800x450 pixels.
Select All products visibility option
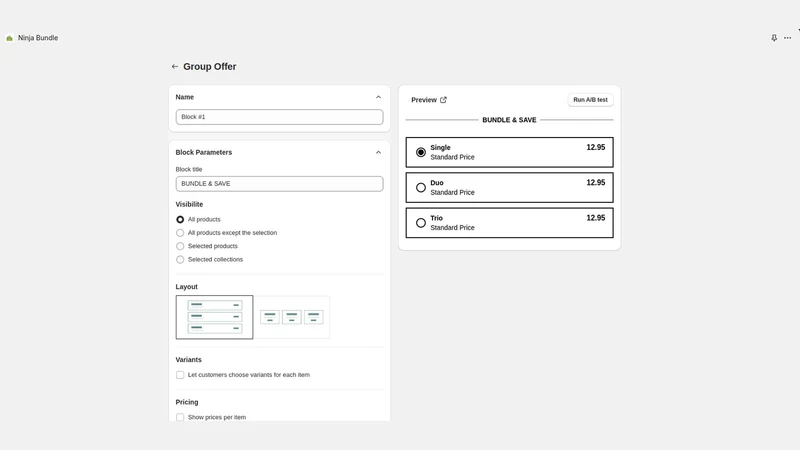(180, 219)
